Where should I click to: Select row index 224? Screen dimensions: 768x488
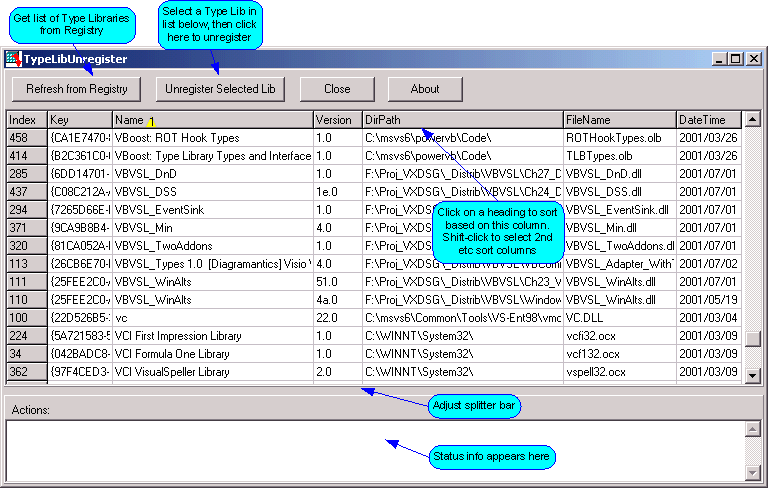27,336
